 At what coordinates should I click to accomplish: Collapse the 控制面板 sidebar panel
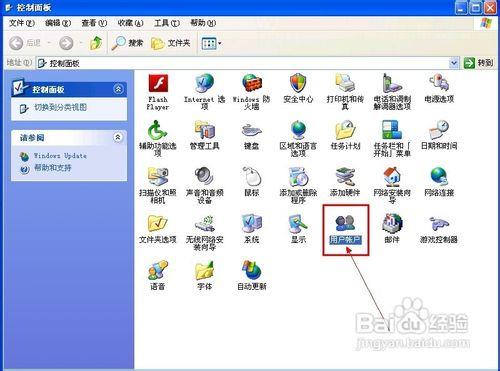pyautogui.click(x=118, y=89)
